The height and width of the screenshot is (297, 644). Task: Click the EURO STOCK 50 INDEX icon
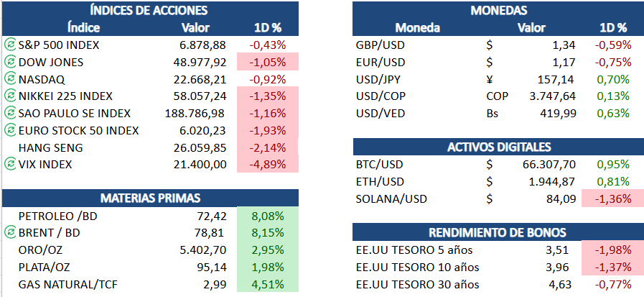coord(9,130)
